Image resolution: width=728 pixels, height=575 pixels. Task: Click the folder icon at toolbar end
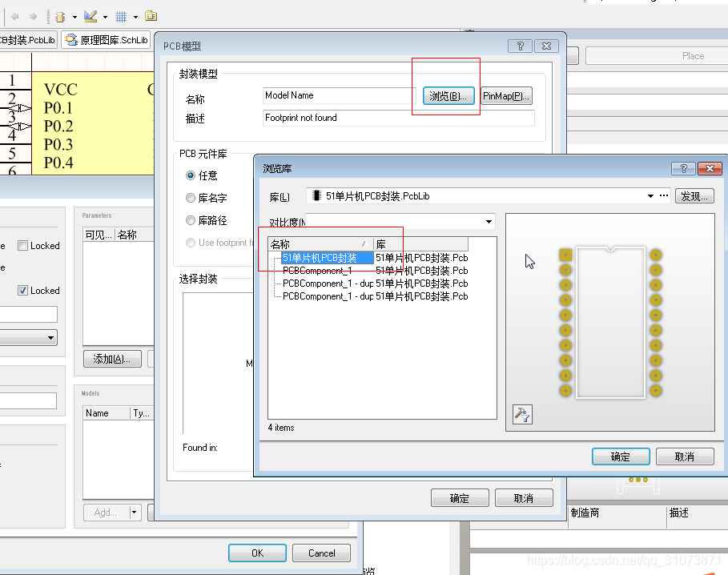[x=151, y=16]
